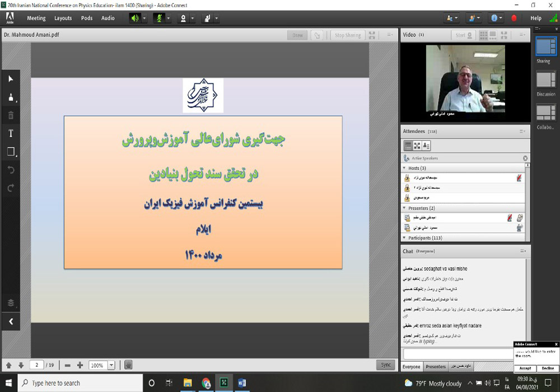Image resolution: width=560 pixels, height=392 pixels.
Task: Click the red Record meeting icon
Action: coord(514,18)
